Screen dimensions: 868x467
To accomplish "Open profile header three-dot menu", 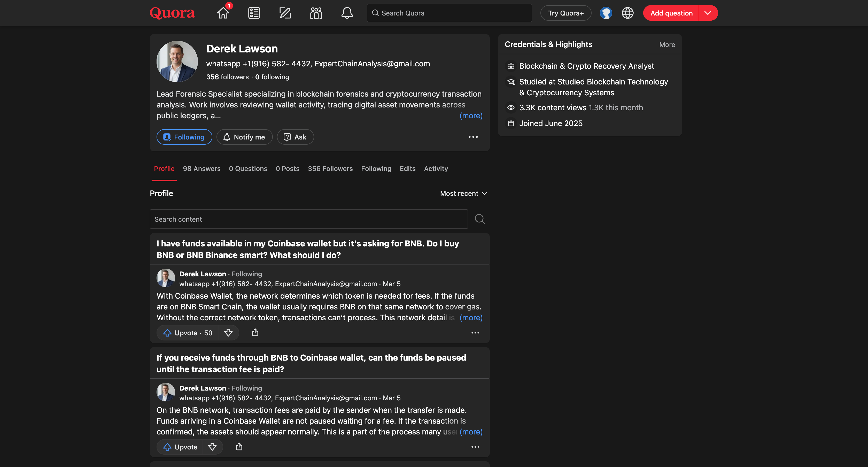I will pos(473,137).
